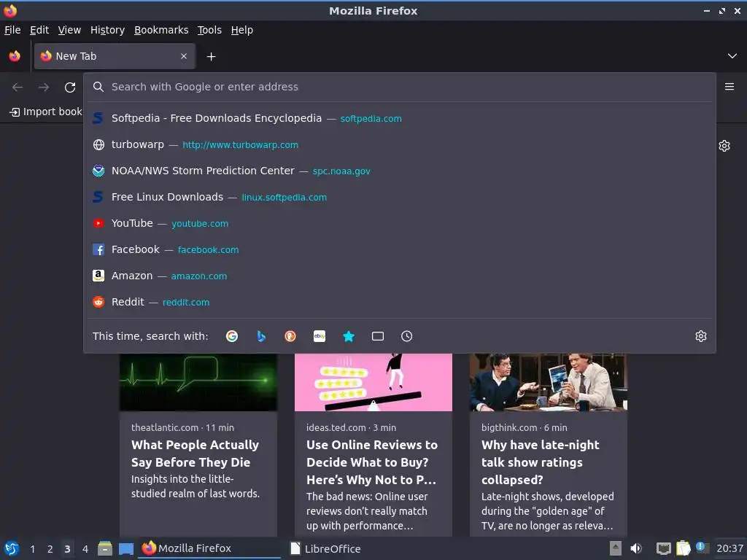747x560 pixels.
Task: Search History via the clock icon
Action: coord(407,336)
